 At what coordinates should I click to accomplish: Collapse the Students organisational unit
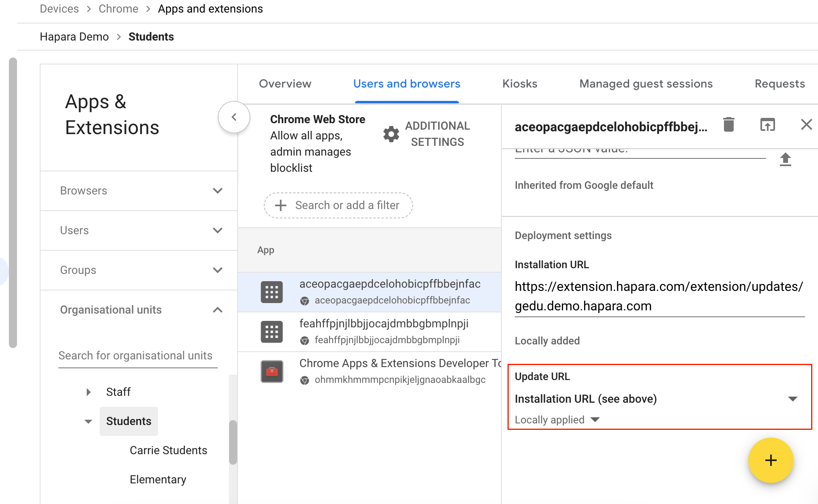(88, 421)
